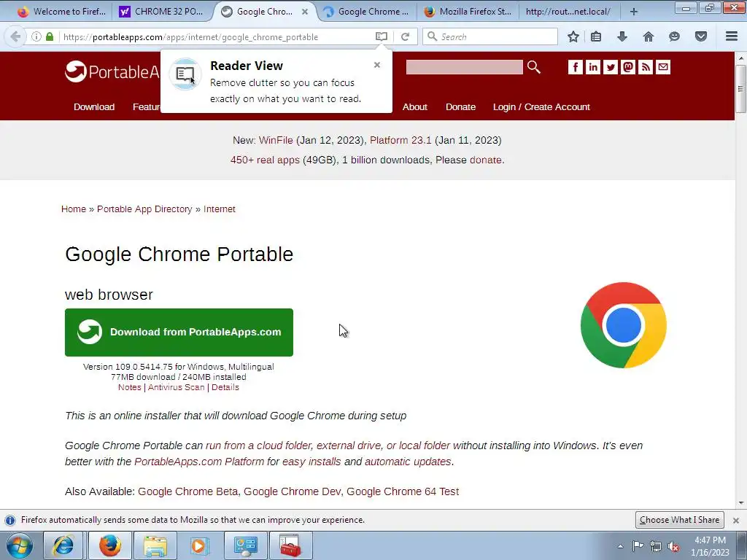Open the About menu item
This screenshot has height=560, width=747.
point(414,107)
